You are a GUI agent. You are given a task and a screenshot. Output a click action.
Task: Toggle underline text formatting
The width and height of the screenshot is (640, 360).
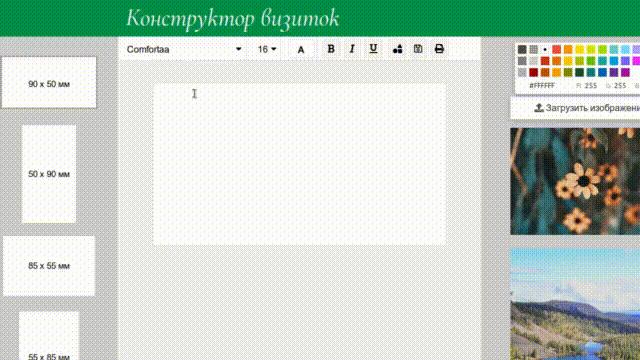coord(373,49)
